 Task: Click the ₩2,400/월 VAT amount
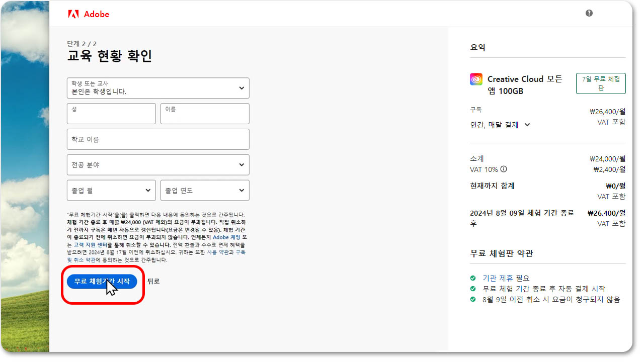pos(609,169)
